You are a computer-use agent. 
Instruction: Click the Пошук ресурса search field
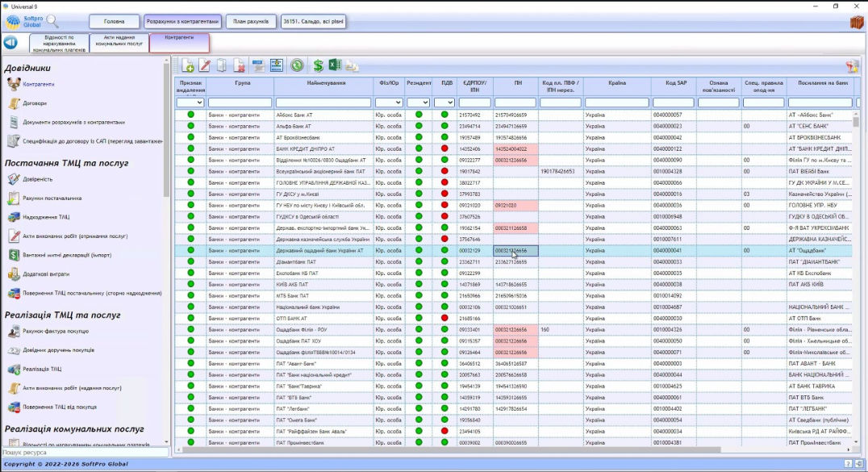click(86, 452)
